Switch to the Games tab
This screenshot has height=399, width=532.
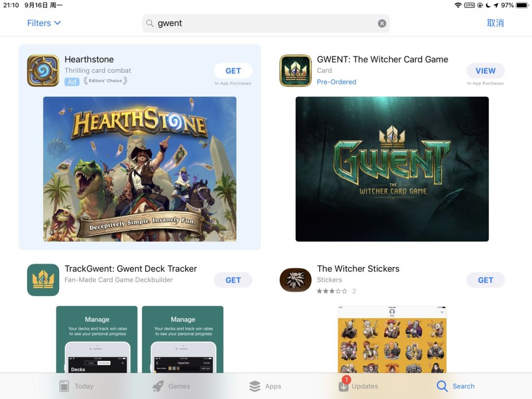[x=171, y=386]
